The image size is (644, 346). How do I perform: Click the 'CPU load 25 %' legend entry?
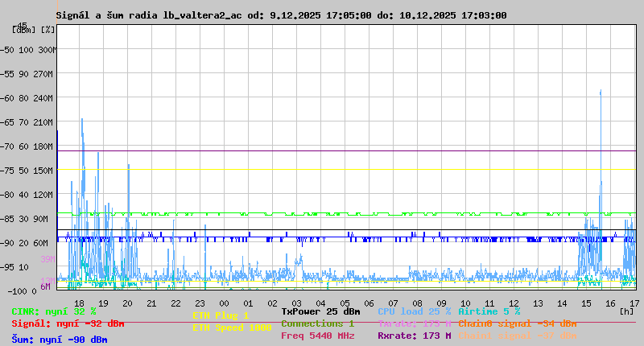coord(415,311)
